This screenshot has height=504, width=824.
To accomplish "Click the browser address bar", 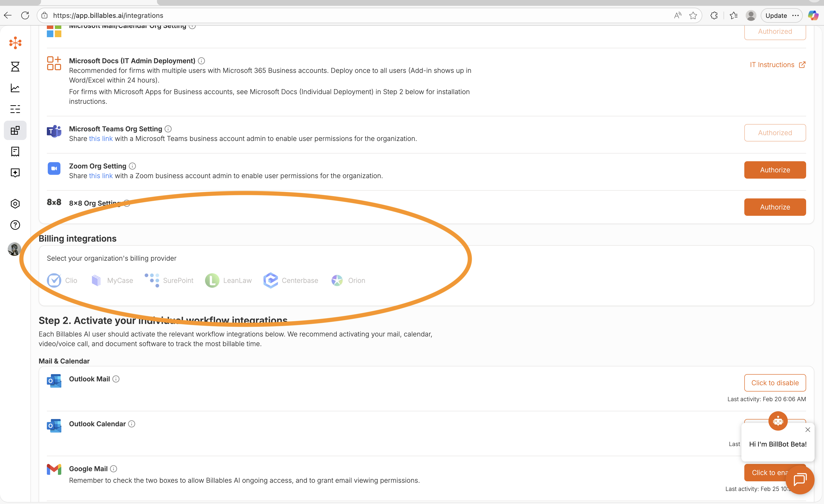I will coord(334,15).
